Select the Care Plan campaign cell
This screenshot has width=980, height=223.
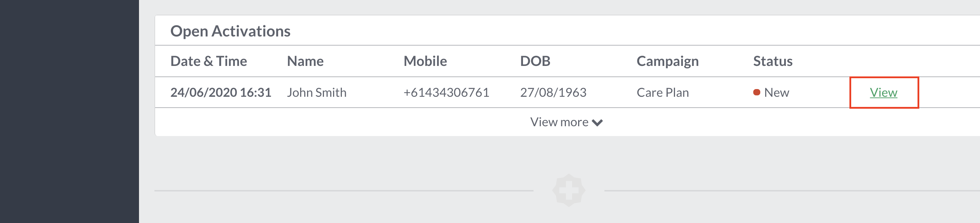tap(662, 93)
